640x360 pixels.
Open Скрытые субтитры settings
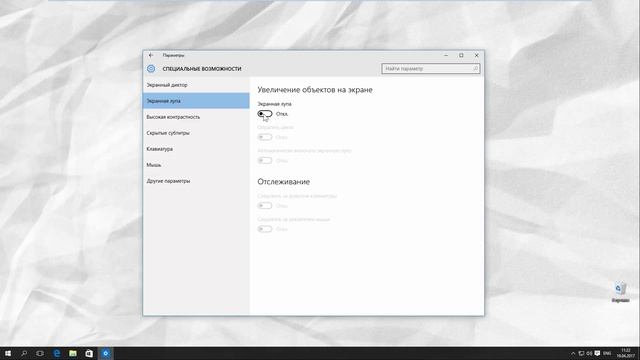coord(196,133)
